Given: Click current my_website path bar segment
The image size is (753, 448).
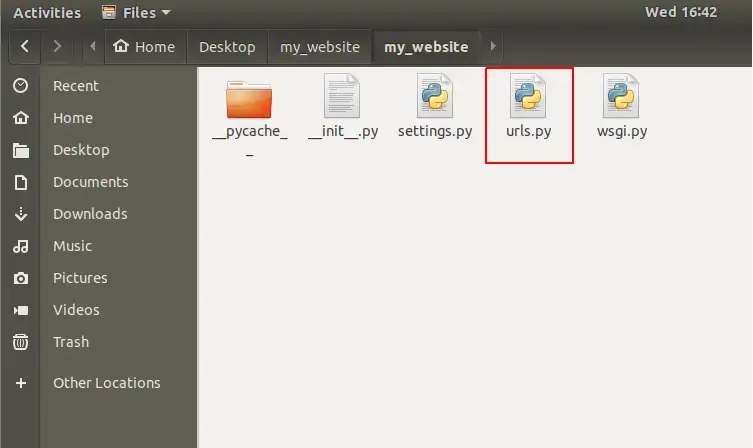Looking at the screenshot, I should pos(426,47).
